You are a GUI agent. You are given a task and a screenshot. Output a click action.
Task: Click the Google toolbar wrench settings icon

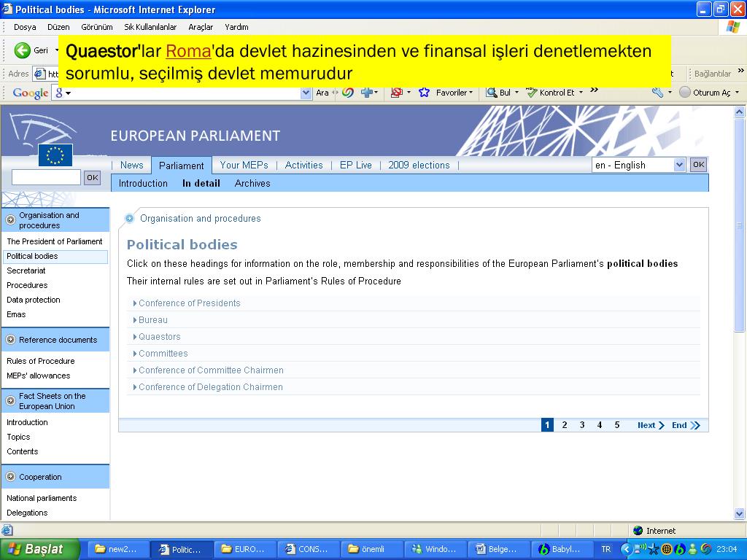pos(657,93)
